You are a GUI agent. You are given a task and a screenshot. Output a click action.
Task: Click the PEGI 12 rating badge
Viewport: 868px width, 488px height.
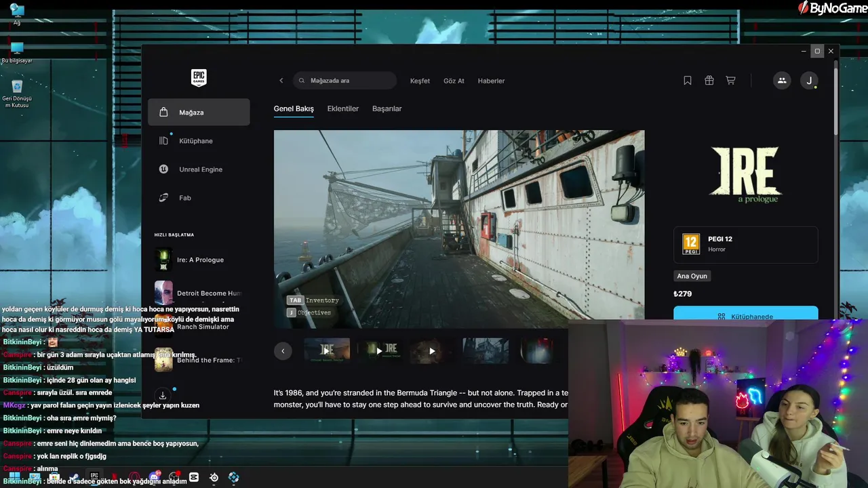[x=691, y=244]
